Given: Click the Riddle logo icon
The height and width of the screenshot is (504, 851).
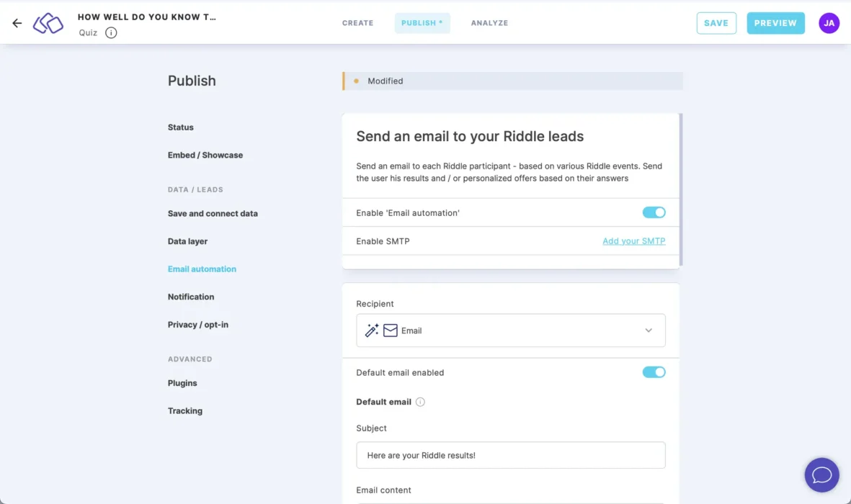Looking at the screenshot, I should tap(48, 22).
